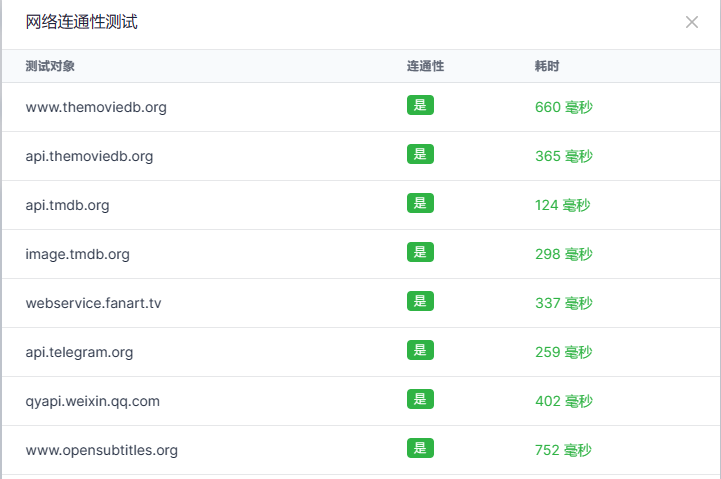Select the api.themoviedb.org row
Screen dimensions: 721x479
click(89, 156)
